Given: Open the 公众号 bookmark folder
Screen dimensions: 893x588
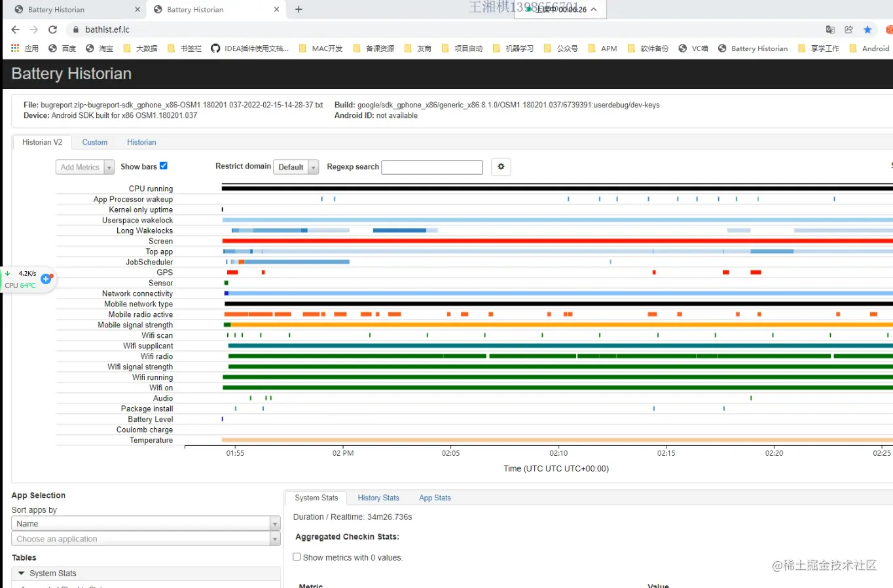Looking at the screenshot, I should coord(561,48).
